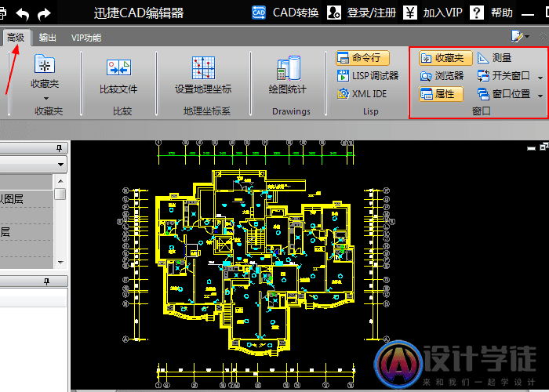Click the CAD转换 blue icon

259,13
